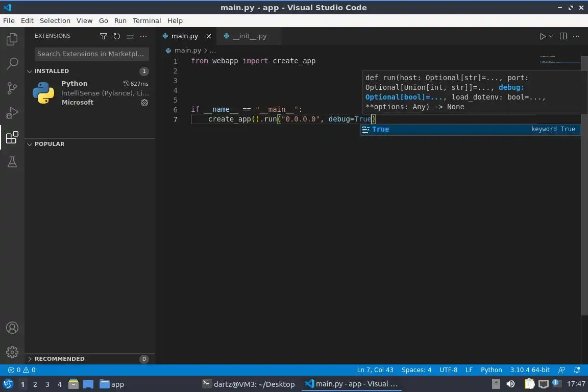
Task: Select language mode Python in status bar
Action: tap(491, 370)
